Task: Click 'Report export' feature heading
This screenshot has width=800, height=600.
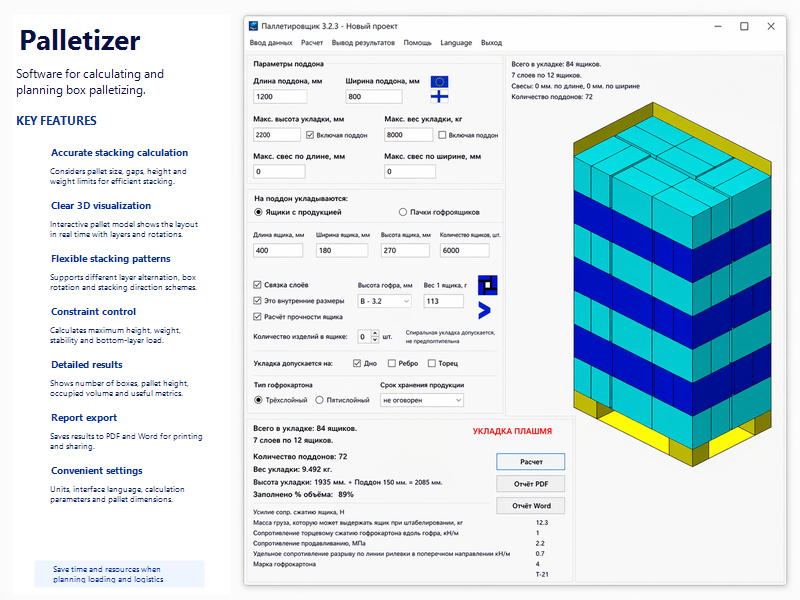Action: point(84,417)
